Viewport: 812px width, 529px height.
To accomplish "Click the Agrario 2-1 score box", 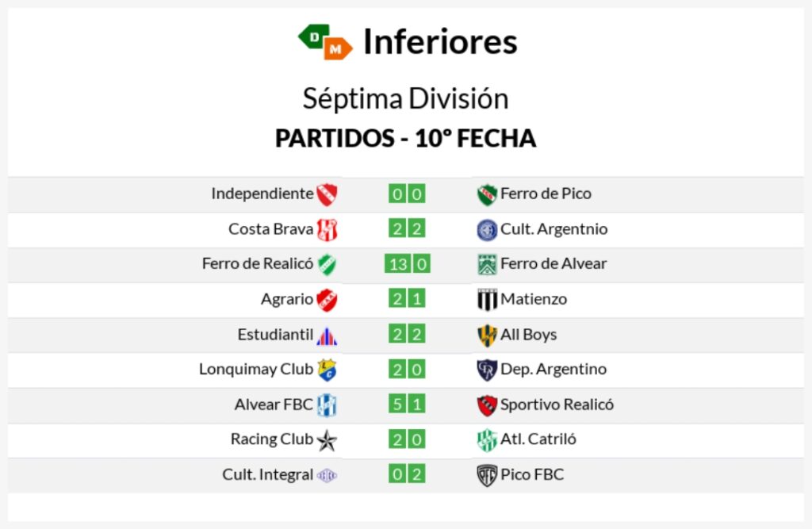I will pos(408,299).
